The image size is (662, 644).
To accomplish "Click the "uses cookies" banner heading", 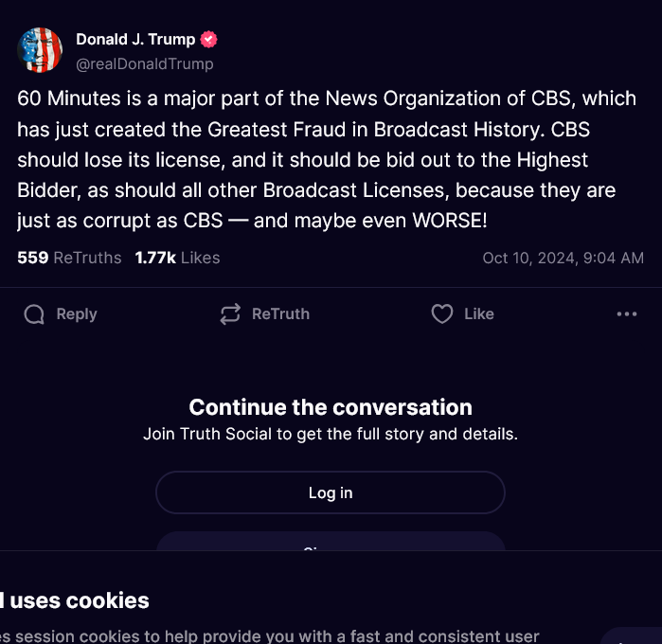I will [x=80, y=600].
